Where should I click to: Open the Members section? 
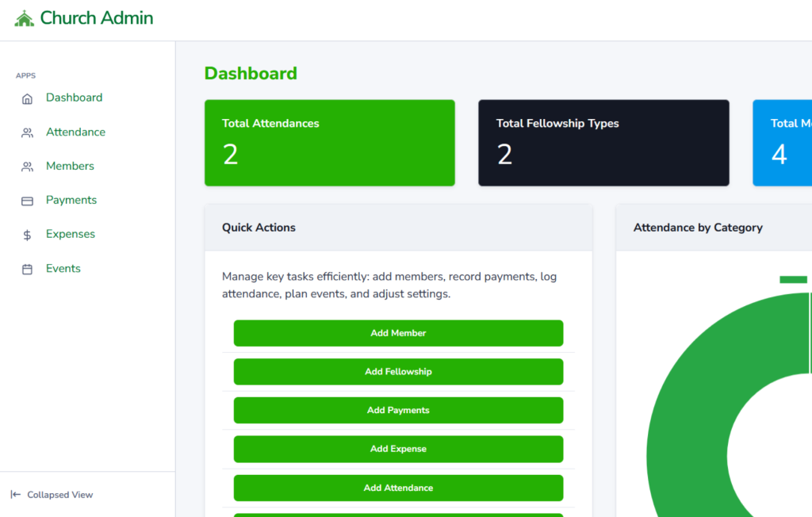pos(70,166)
